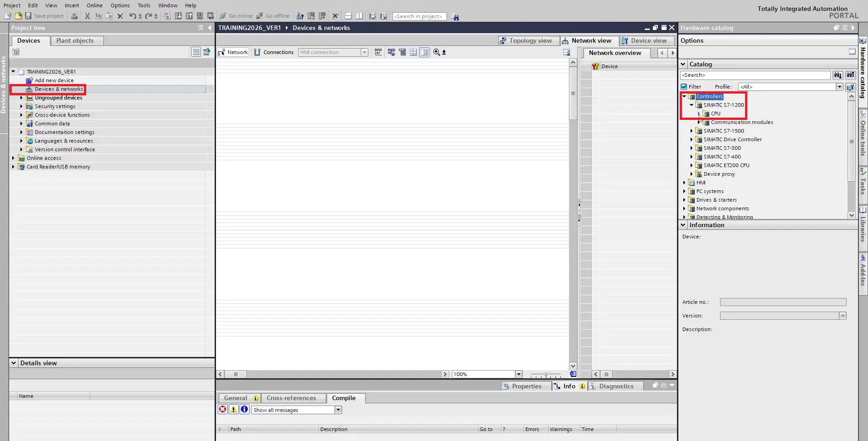
Task: Adjust the zoom slider at the bottom
Action: (x=546, y=375)
